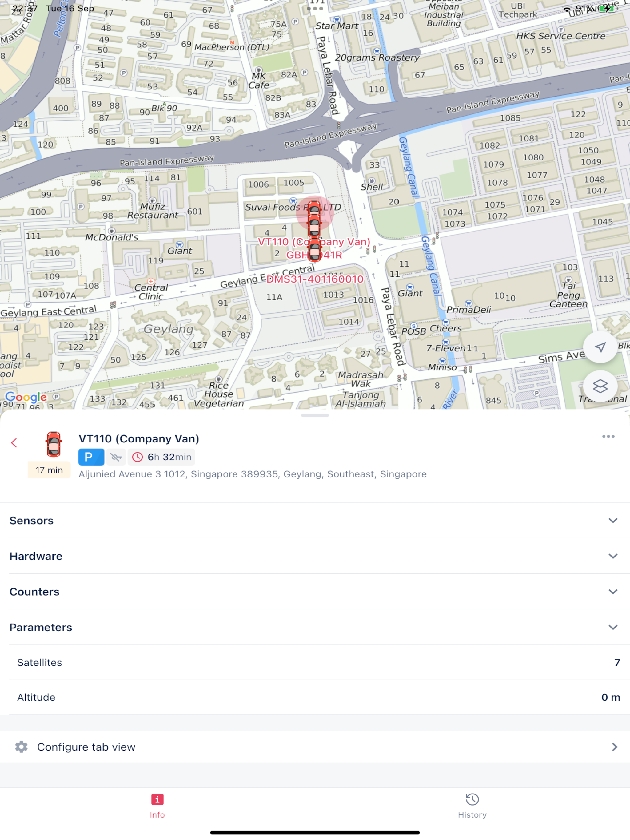This screenshot has width=630, height=840.
Task: Tap the Wi-Fi icon in the status bar
Action: tap(567, 9)
